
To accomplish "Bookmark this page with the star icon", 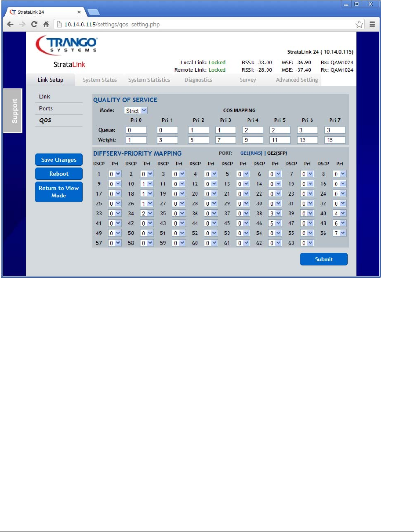I will (x=359, y=24).
